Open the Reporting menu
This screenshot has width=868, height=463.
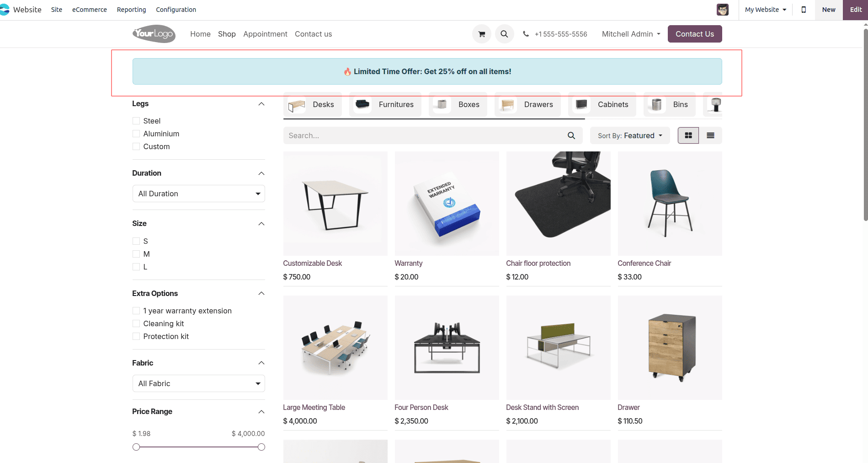(x=132, y=10)
